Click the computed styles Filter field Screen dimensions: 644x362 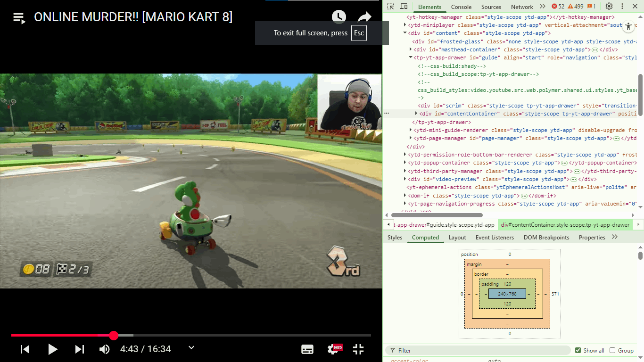pos(478,350)
